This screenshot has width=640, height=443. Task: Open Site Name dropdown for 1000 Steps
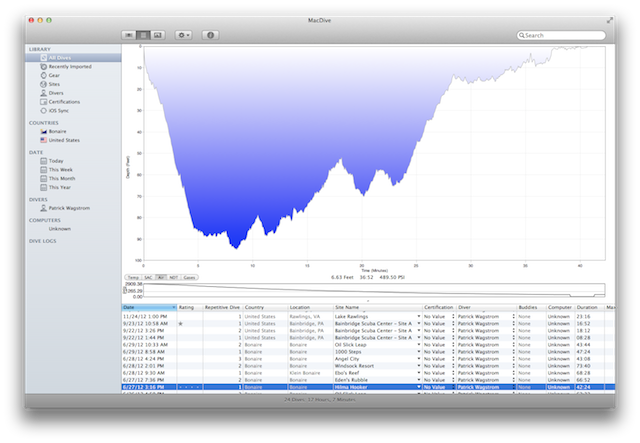point(419,352)
